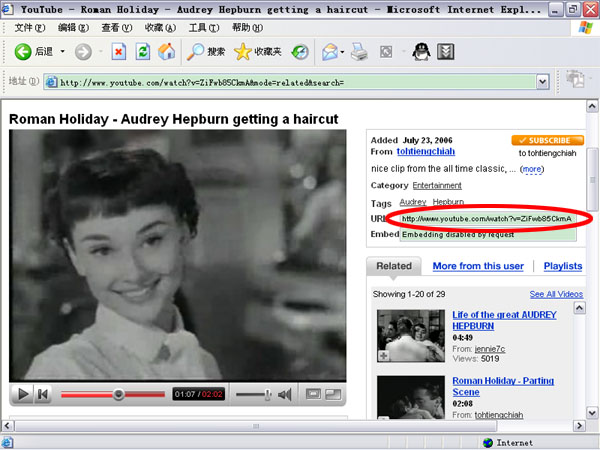This screenshot has width=600, height=450.
Task: Switch to More from this user tab
Action: coord(478,266)
